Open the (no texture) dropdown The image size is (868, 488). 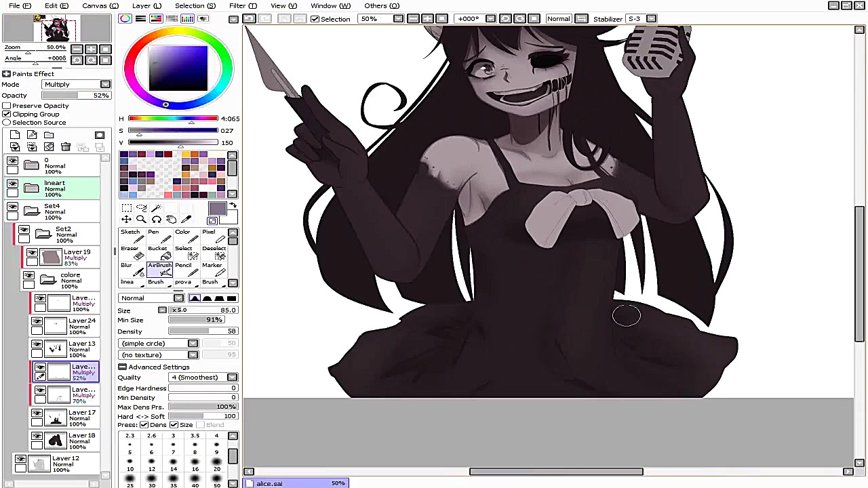(x=159, y=355)
